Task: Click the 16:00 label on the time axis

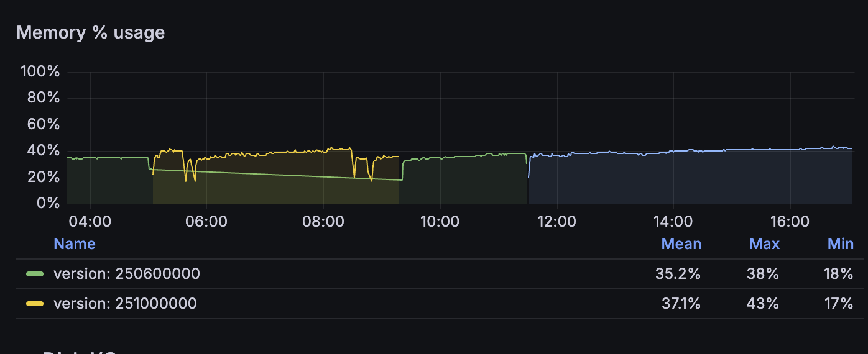Action: point(790,222)
